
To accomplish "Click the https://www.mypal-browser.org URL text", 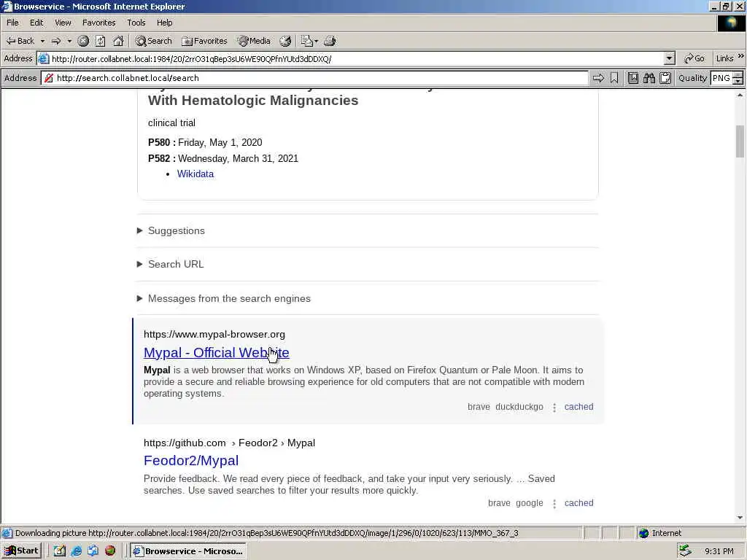I will tap(214, 334).
